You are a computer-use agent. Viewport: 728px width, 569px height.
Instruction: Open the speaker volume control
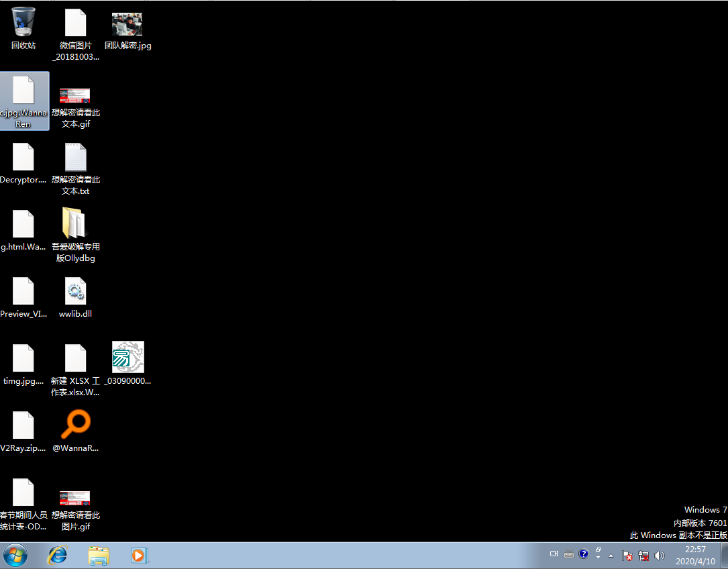click(660, 556)
